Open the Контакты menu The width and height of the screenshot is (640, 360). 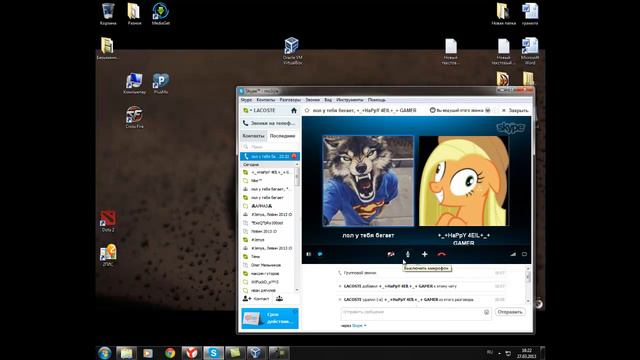tap(265, 100)
